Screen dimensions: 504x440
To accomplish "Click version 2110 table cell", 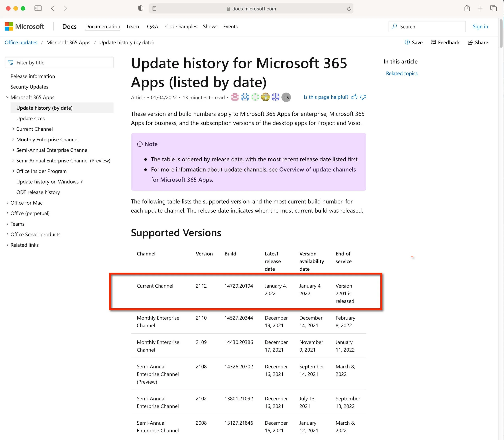I will click(x=201, y=318).
